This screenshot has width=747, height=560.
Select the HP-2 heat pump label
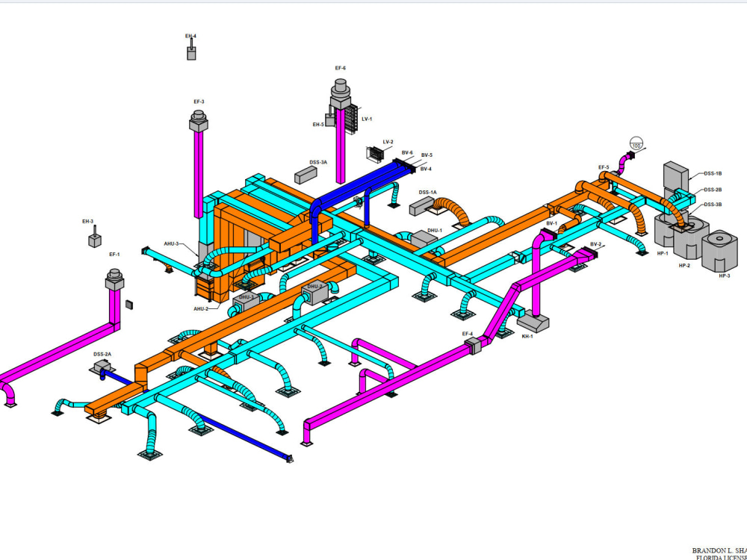(684, 266)
